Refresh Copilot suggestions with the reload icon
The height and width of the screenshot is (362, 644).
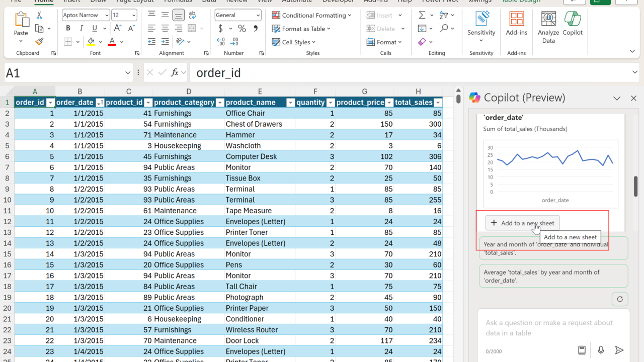pyautogui.click(x=620, y=299)
